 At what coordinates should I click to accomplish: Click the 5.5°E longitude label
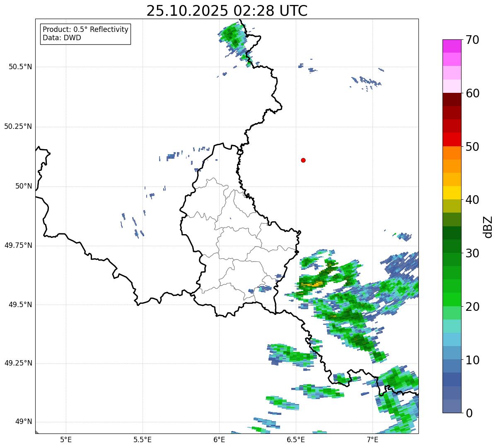[143, 439]
